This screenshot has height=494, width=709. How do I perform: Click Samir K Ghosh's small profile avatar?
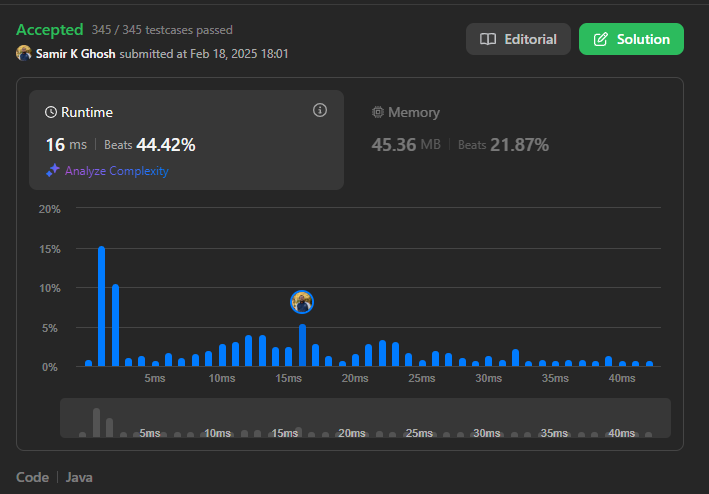pos(24,53)
